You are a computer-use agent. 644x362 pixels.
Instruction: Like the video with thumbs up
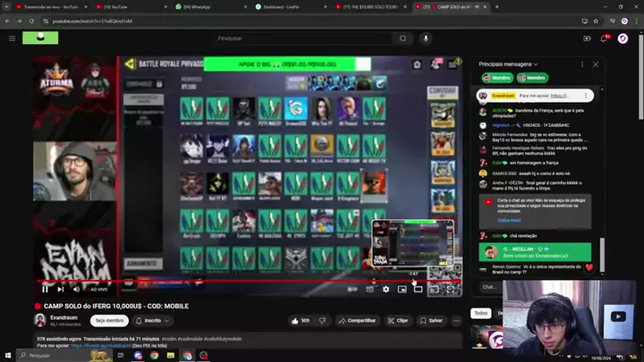click(x=300, y=320)
